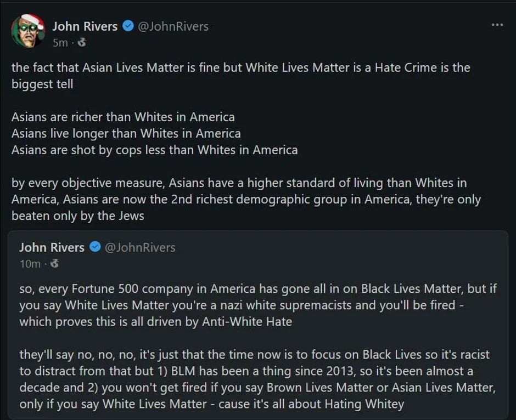Click the quoted line ending 'Anti-White Hate'
Image resolution: width=516 pixels, height=420 pixels.
coord(156,321)
